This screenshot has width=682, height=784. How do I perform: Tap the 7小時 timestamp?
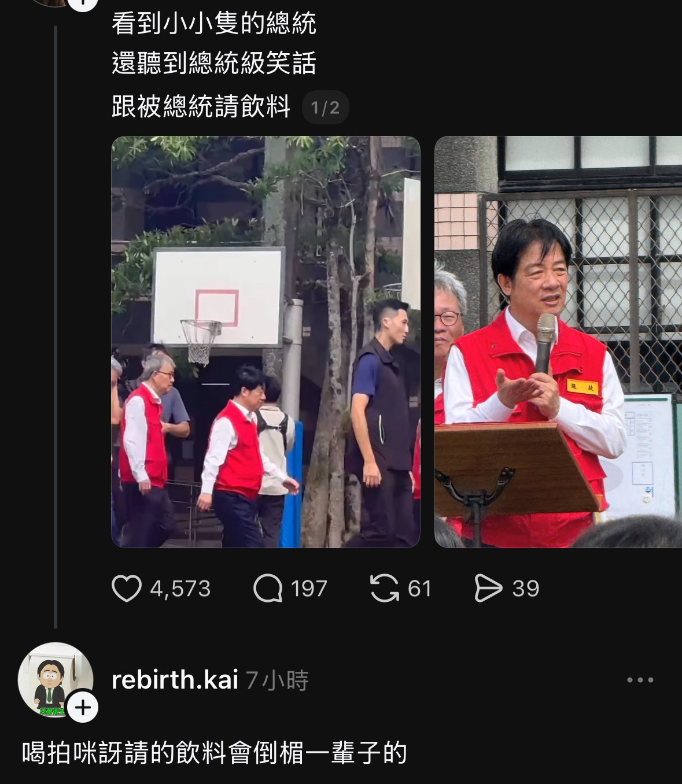(x=277, y=681)
